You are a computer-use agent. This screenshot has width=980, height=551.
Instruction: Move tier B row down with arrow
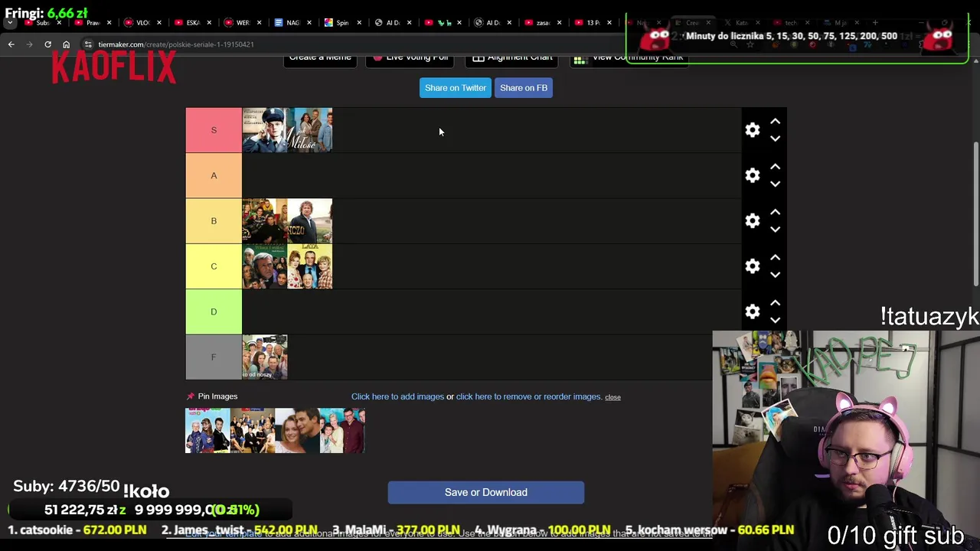775,229
